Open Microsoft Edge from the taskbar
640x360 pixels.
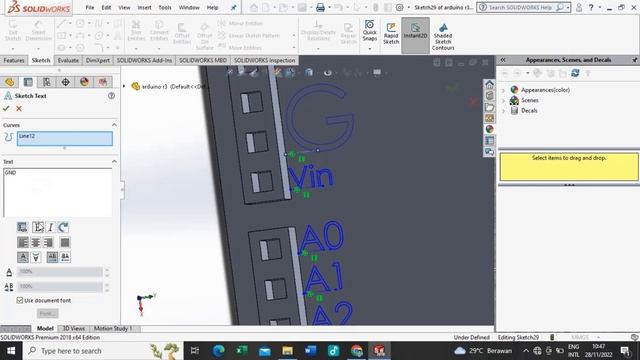pyautogui.click(x=218, y=351)
